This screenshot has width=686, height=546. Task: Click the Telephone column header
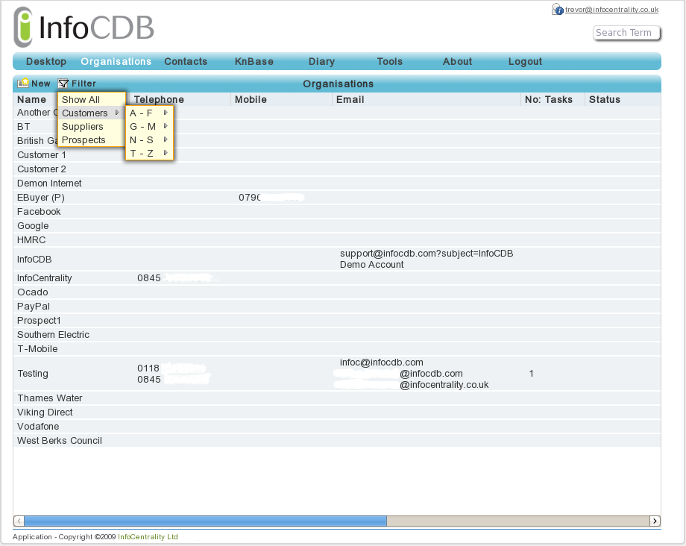[159, 100]
